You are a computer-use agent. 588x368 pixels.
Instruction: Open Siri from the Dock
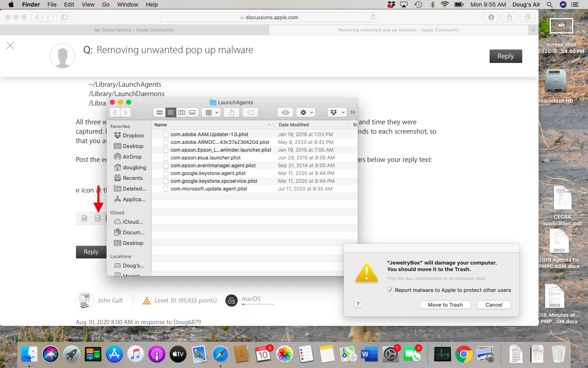click(51, 354)
